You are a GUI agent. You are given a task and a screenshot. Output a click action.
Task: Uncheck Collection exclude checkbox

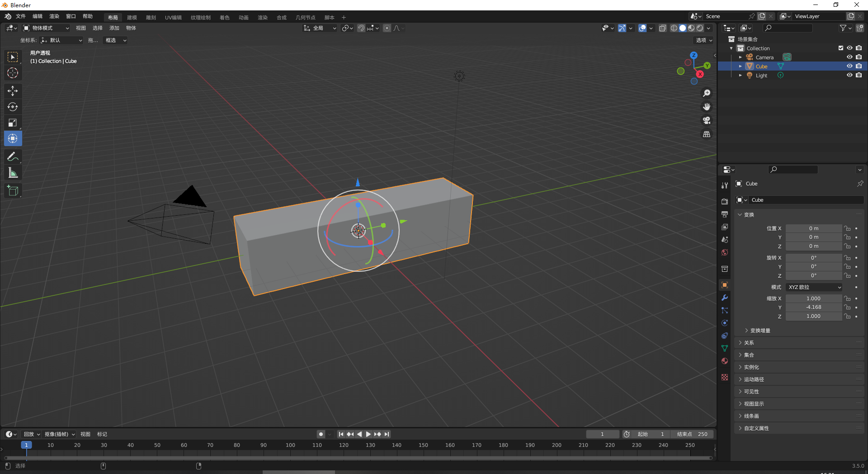841,48
